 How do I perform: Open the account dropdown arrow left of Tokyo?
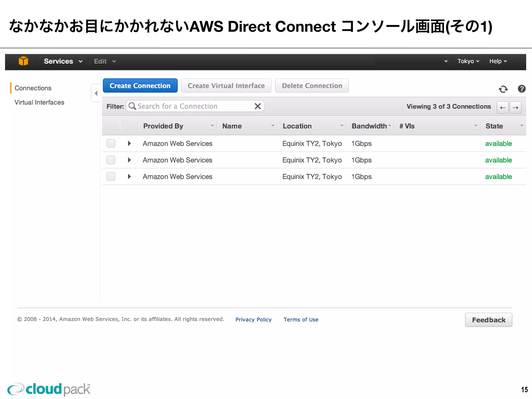click(446, 62)
